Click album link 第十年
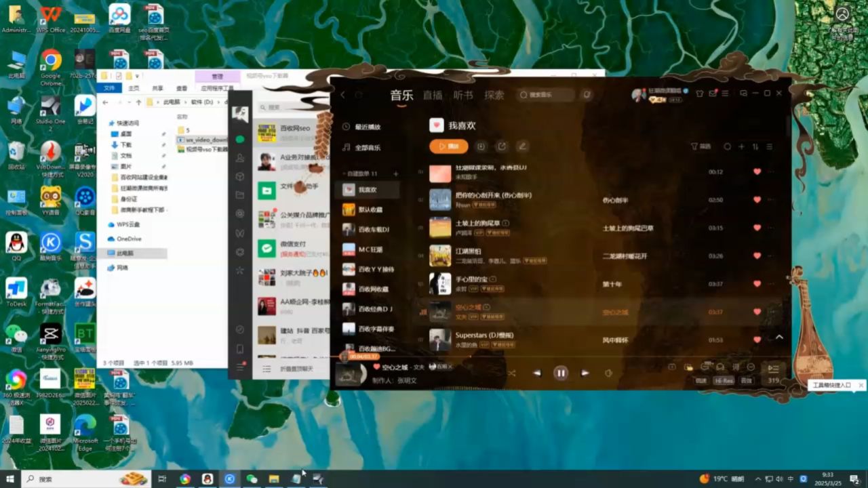 tap(612, 284)
